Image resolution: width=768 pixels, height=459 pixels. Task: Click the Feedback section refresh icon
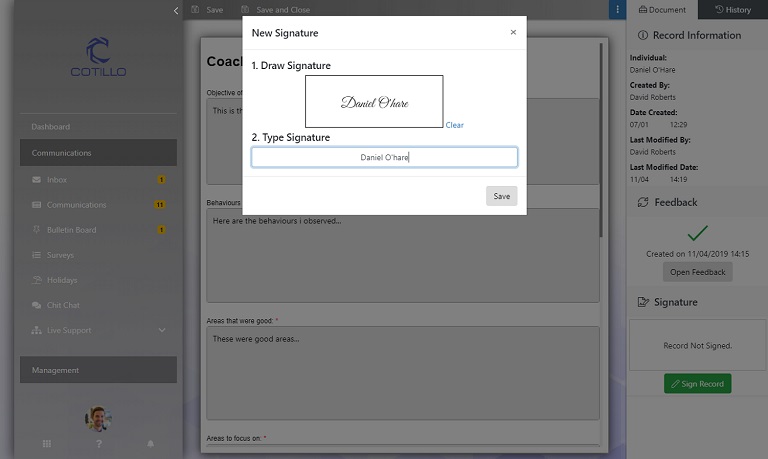click(x=643, y=202)
